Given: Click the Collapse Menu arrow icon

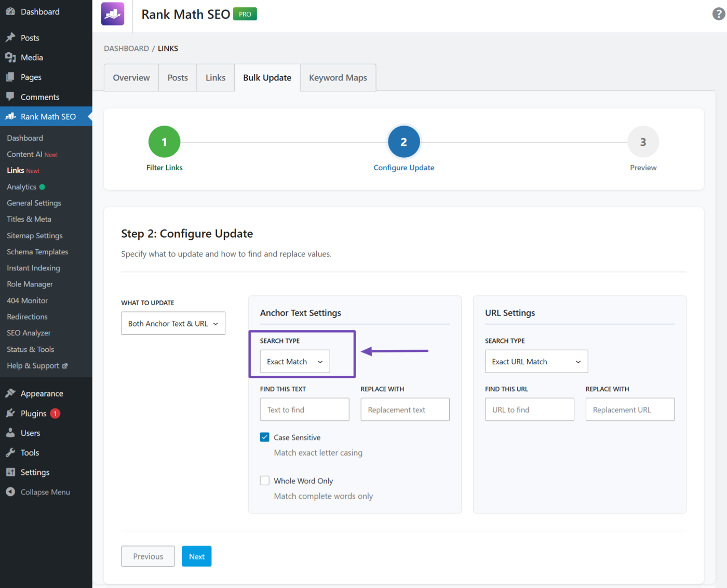Looking at the screenshot, I should pos(10,492).
